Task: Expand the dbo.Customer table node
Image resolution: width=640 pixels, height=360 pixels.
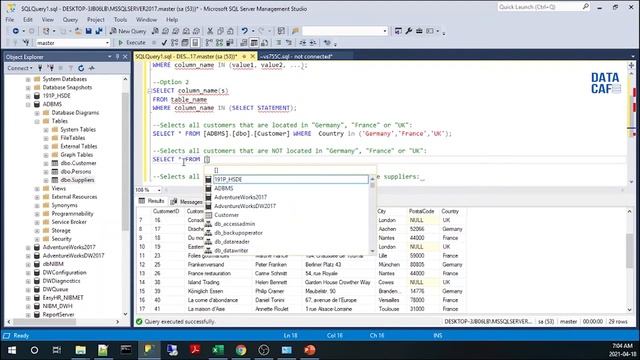Action: coord(46,163)
